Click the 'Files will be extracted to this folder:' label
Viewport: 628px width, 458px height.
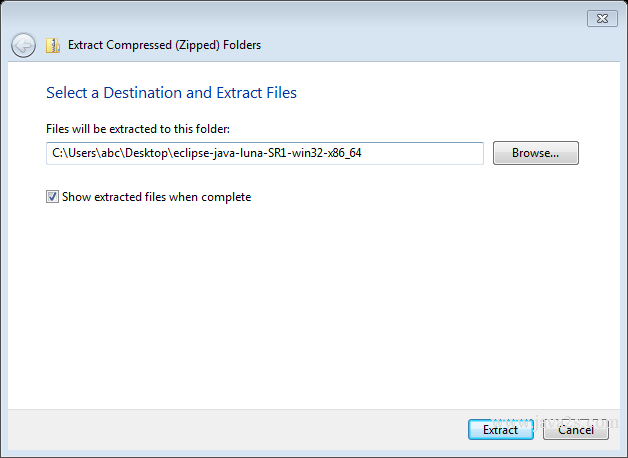138,129
